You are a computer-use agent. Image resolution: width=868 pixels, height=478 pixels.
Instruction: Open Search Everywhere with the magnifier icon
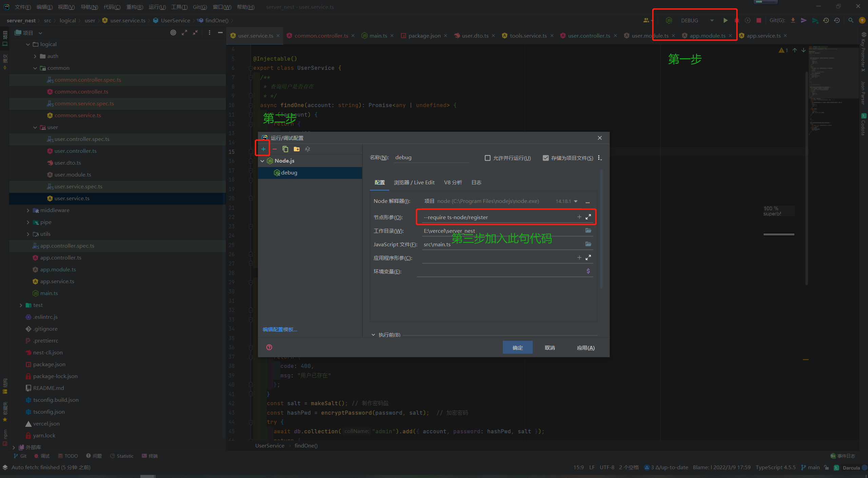[x=851, y=20]
